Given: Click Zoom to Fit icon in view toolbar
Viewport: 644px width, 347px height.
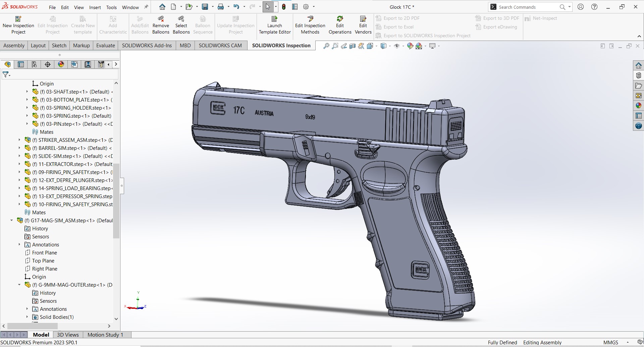Looking at the screenshot, I should 326,46.
